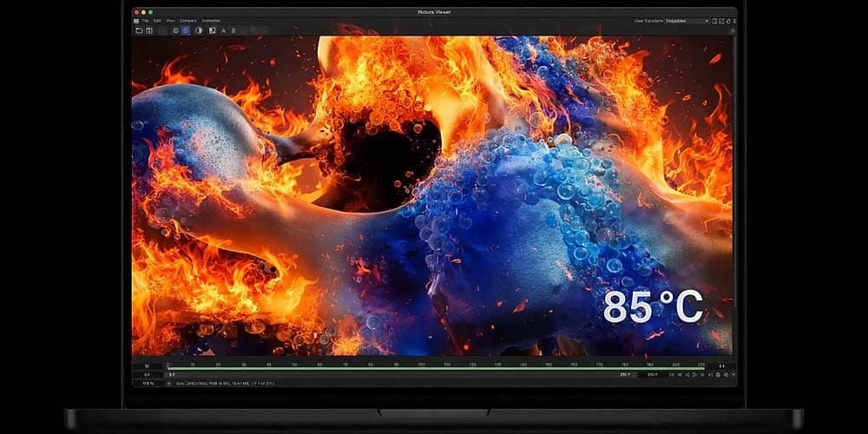Open the File menu
868x434 pixels.
tap(145, 20)
